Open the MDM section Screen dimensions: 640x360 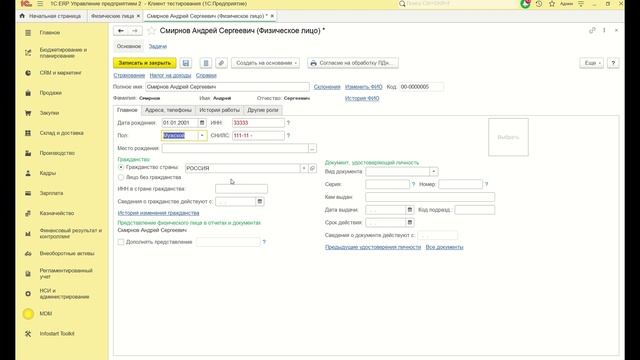46,313
